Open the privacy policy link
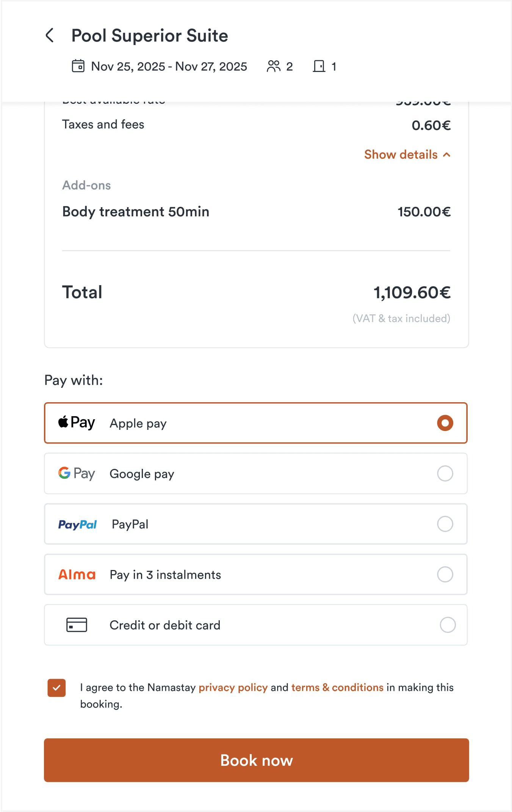Viewport: 512px width, 812px height. [x=233, y=687]
